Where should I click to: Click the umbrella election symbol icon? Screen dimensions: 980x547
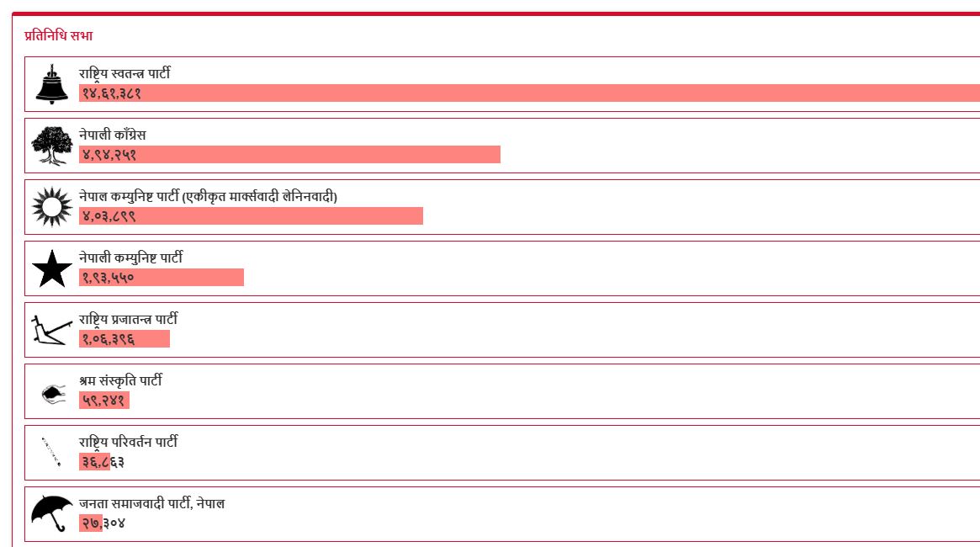pos(51,513)
